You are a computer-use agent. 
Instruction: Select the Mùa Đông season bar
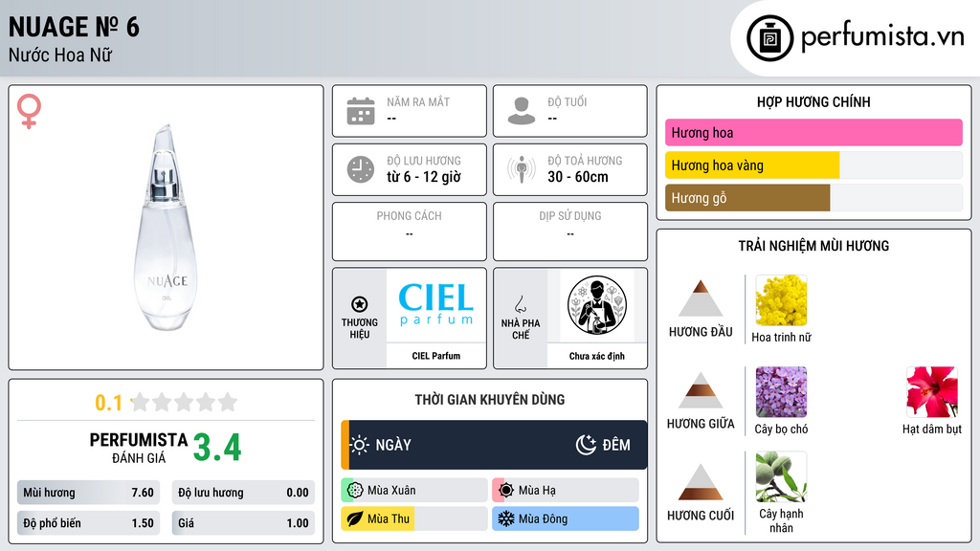pyautogui.click(x=565, y=518)
